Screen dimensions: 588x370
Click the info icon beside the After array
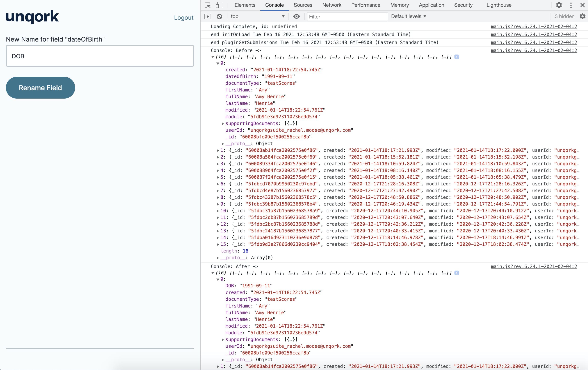456,273
